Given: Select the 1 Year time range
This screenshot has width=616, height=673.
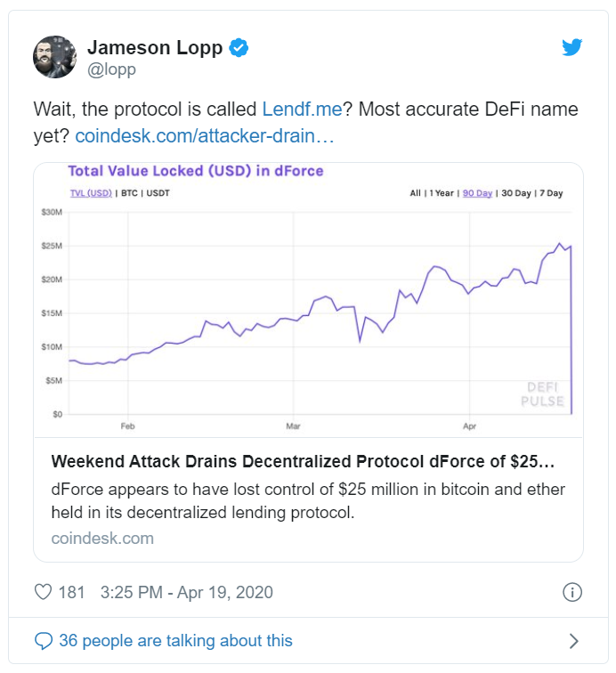Looking at the screenshot, I should point(441,193).
